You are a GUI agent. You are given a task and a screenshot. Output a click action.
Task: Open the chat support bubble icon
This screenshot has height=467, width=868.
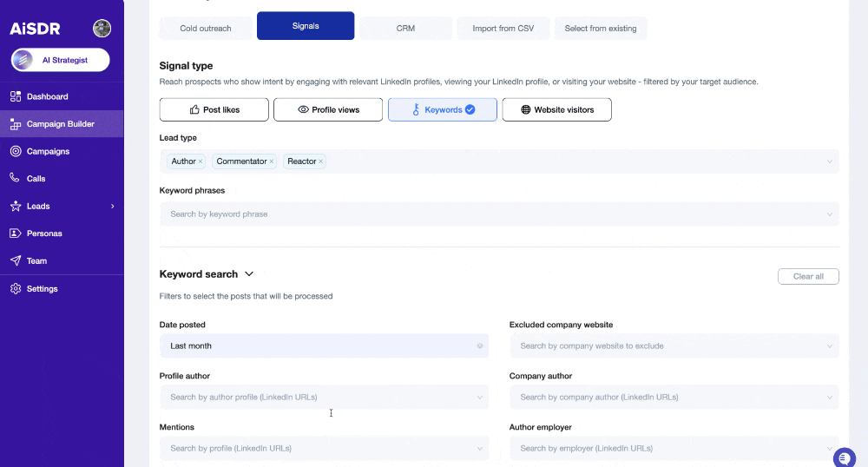843,457
